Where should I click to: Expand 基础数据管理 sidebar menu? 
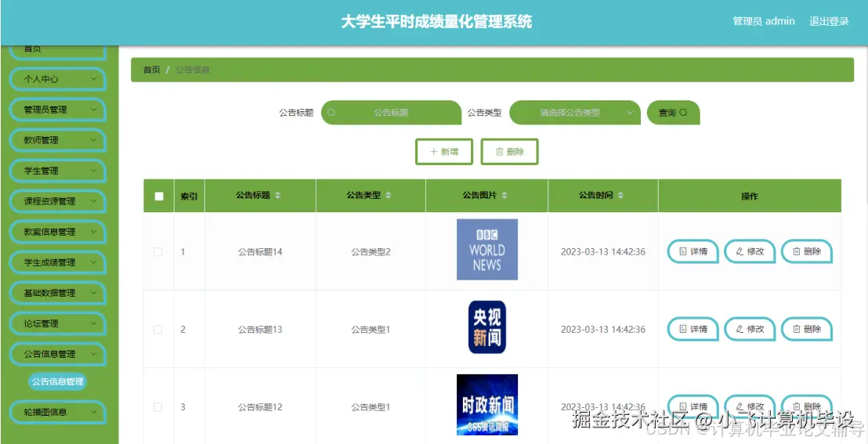(x=57, y=293)
